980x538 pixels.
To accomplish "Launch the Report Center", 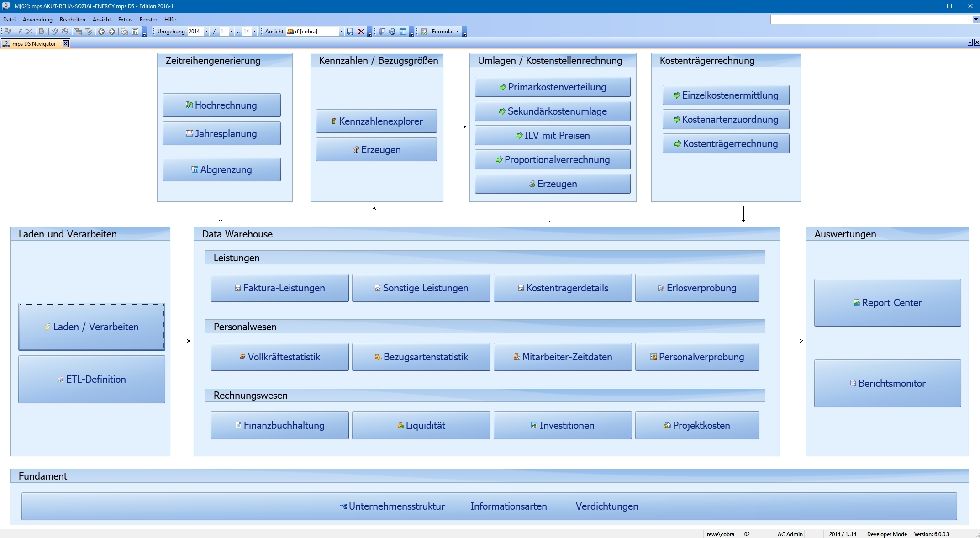I will (x=887, y=303).
